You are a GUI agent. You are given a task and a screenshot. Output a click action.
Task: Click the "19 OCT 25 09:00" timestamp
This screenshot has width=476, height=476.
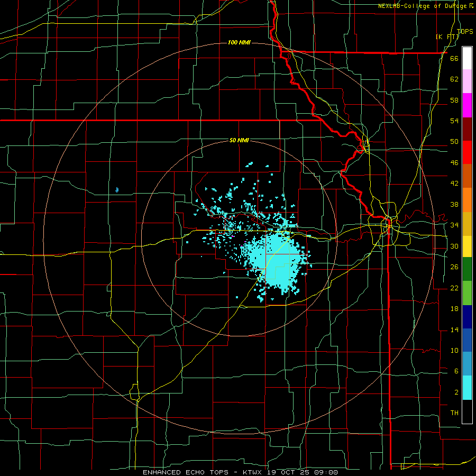(x=302, y=472)
